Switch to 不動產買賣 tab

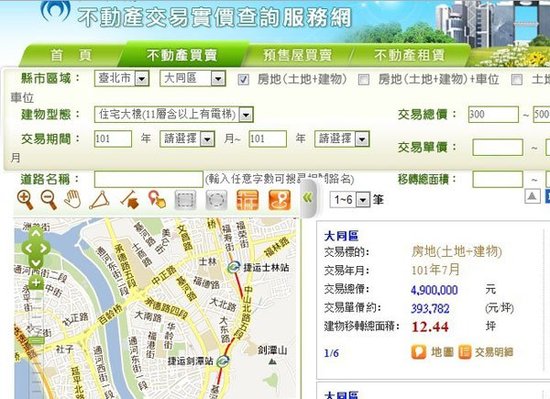182,55
